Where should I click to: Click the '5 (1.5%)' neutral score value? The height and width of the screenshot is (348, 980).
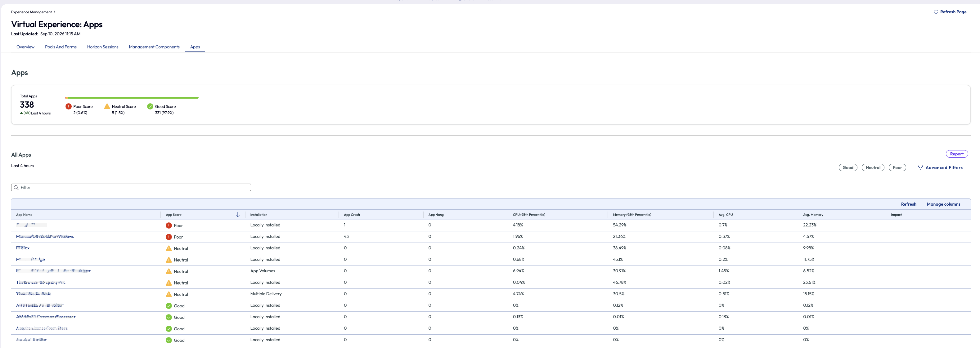coord(118,113)
